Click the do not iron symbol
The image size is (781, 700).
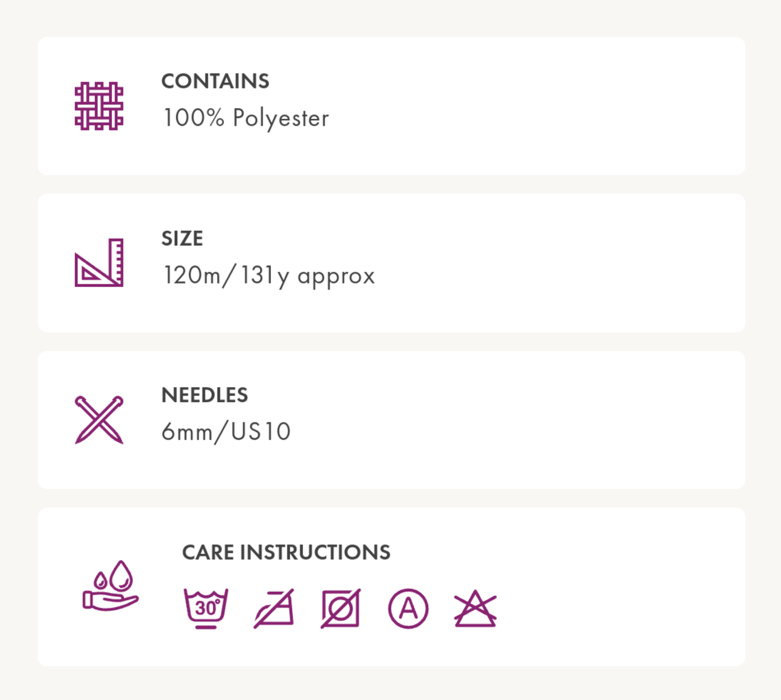pos(274,609)
